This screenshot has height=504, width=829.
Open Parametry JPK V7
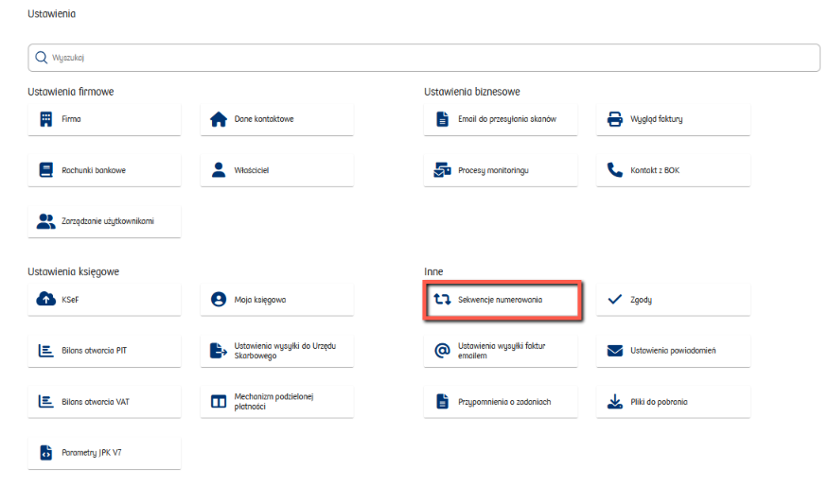click(104, 453)
